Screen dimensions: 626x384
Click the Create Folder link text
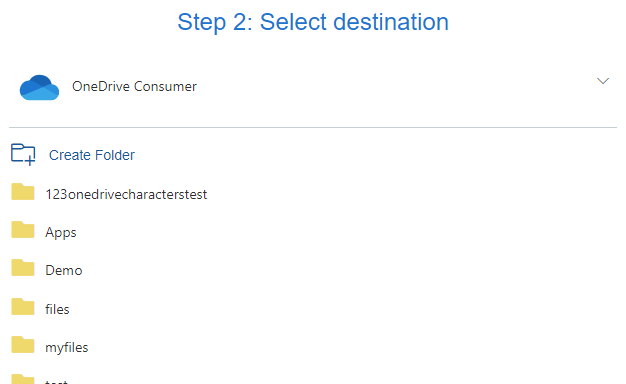pyautogui.click(x=92, y=155)
